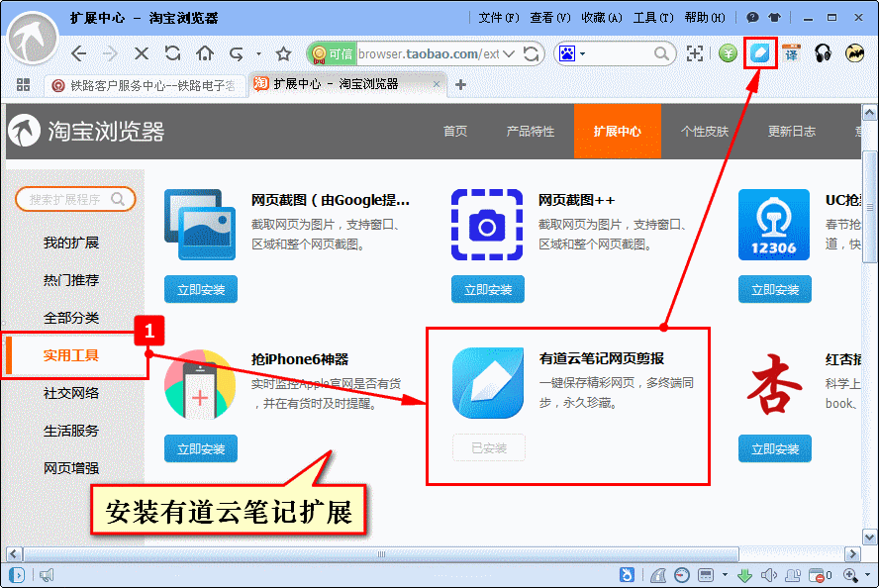
Task: Open the 帮助(H) menu
Action: click(705, 18)
